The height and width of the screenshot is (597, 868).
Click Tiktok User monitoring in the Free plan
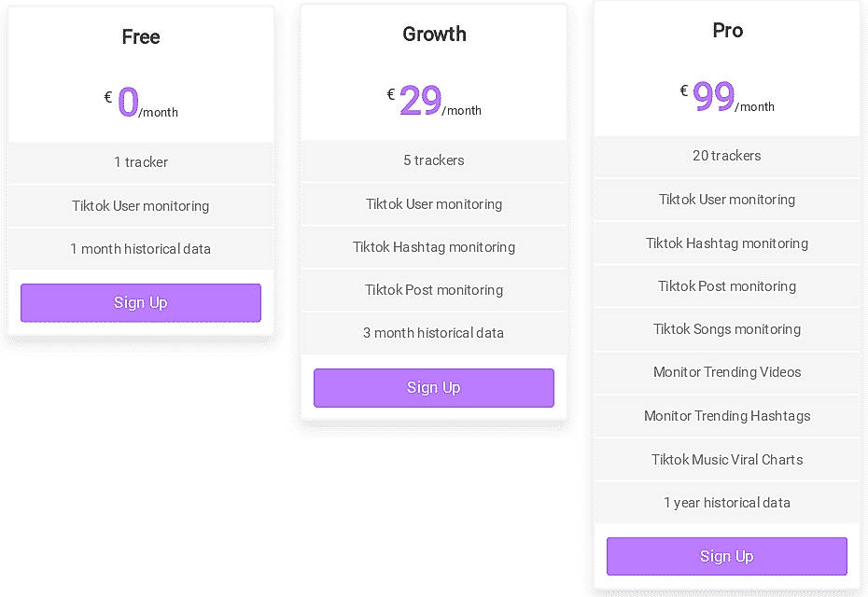[140, 206]
